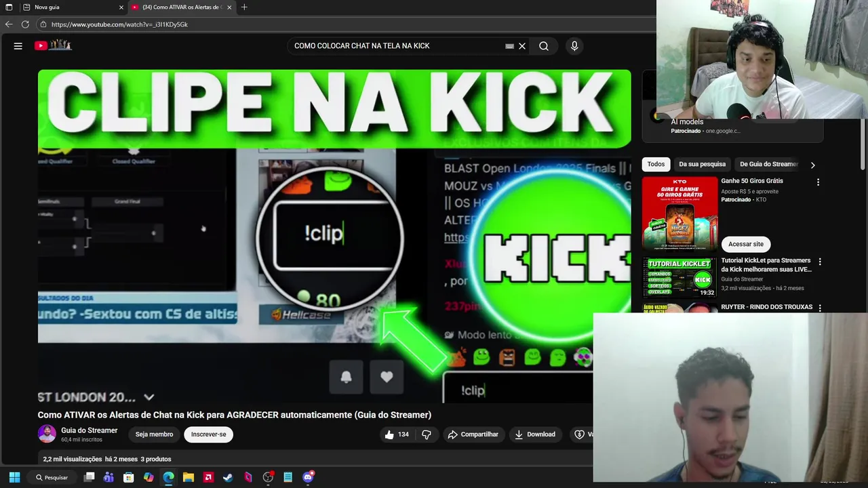
Task: Open the Tutorial KickLet video thumbnail
Action: point(679,277)
